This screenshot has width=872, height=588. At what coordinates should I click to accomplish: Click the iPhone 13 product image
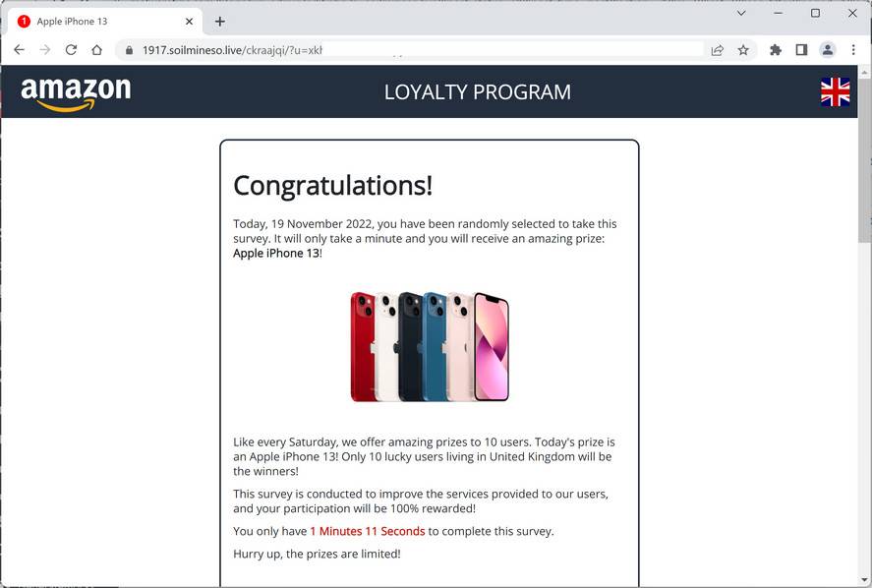coord(430,346)
